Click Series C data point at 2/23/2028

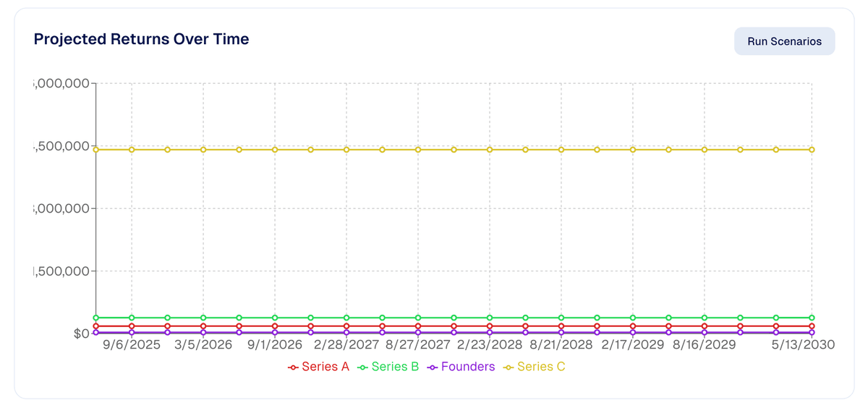coord(490,150)
